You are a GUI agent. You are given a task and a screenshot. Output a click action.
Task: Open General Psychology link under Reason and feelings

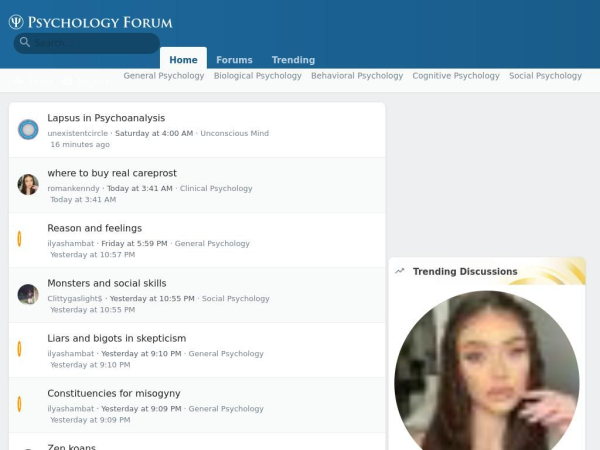(212, 243)
